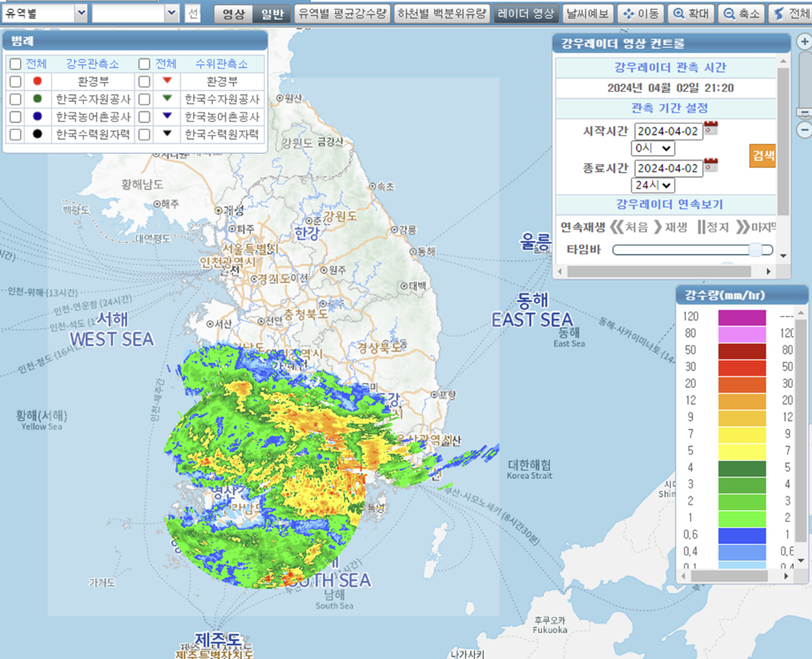This screenshot has width=812, height=659.
Task: Open the start hour 0시 dropdown
Action: (x=653, y=148)
